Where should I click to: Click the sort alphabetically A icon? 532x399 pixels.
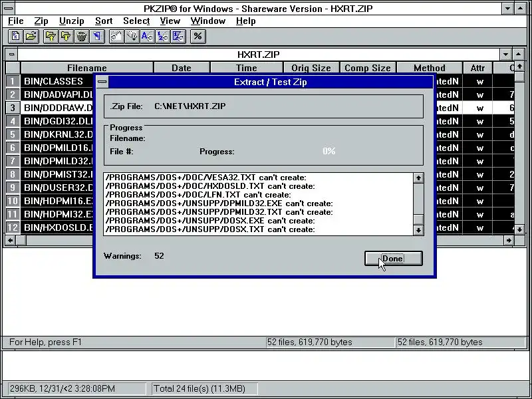[x=148, y=37]
